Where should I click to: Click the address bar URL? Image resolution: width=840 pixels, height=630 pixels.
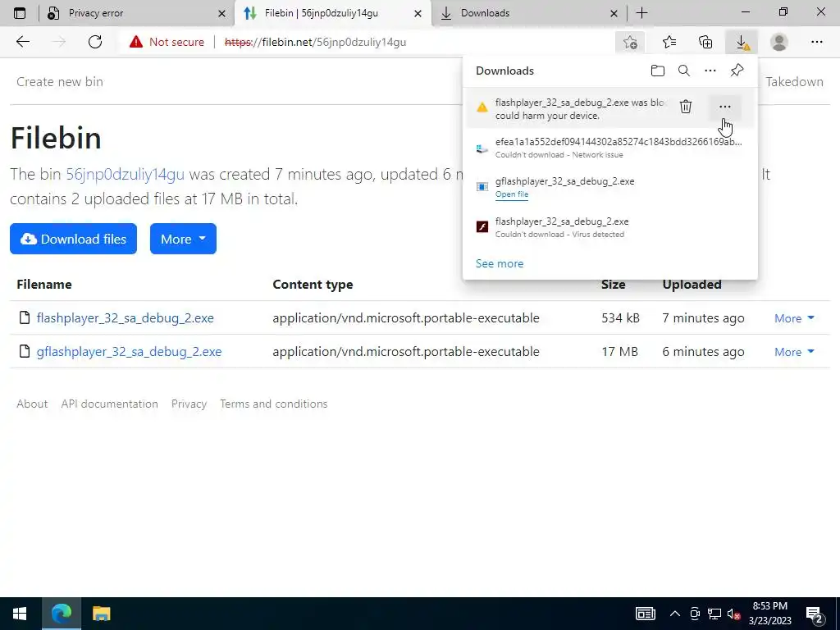[315, 42]
